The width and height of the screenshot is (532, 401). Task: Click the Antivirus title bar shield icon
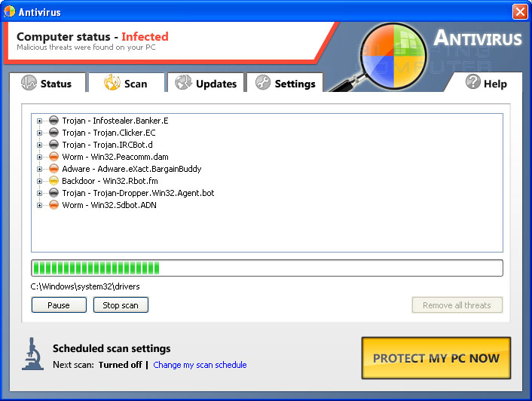[10, 11]
